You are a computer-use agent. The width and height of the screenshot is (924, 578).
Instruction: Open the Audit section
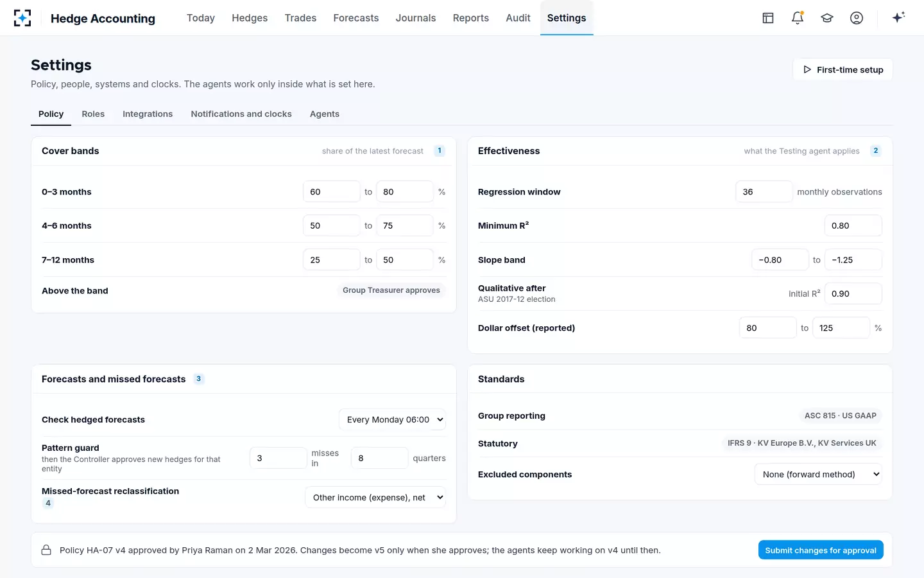(518, 18)
